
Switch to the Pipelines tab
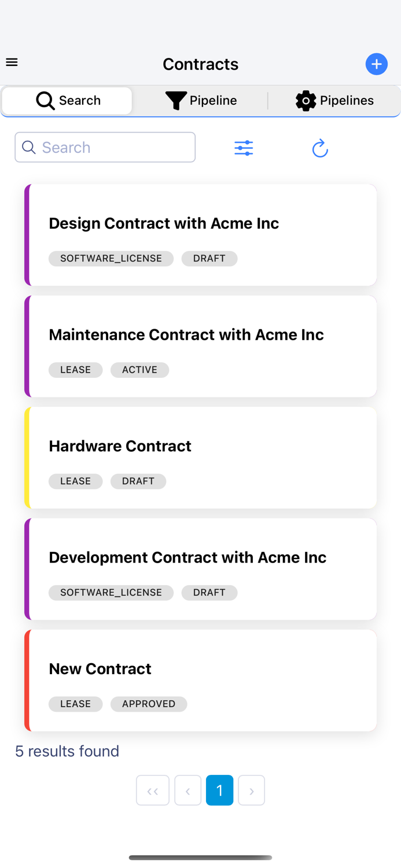[x=334, y=100]
